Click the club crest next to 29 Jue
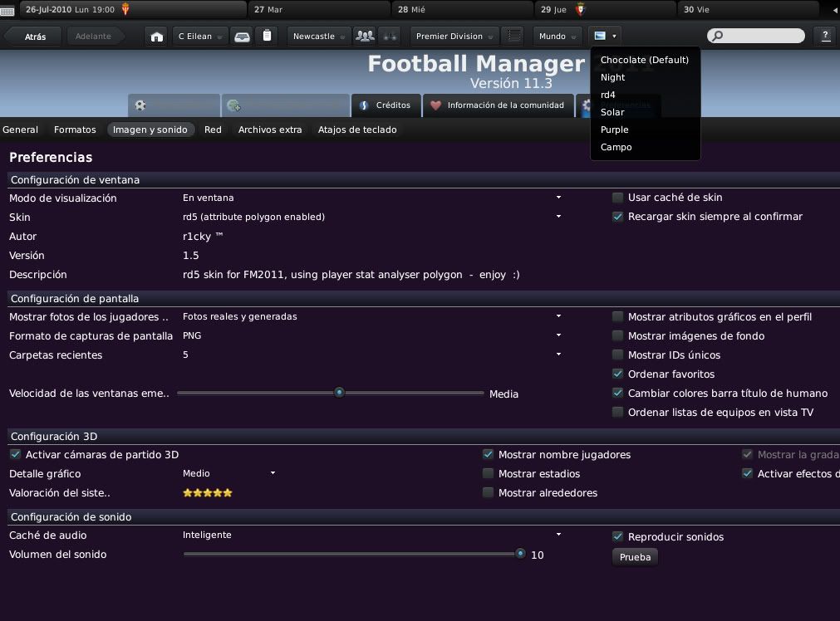 pyautogui.click(x=580, y=9)
